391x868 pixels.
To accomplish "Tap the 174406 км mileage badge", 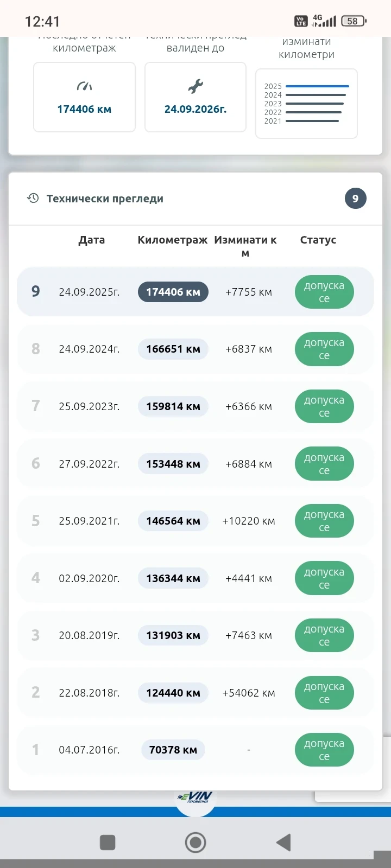I will (173, 292).
